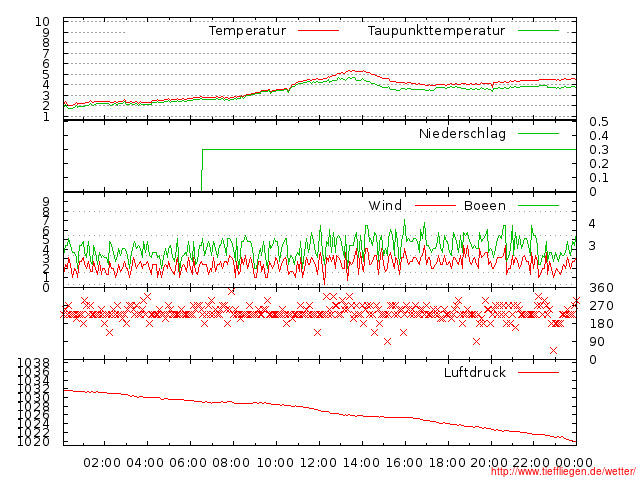The height and width of the screenshot is (480, 640).
Task: Click the Boeen legend label
Action: tap(485, 206)
